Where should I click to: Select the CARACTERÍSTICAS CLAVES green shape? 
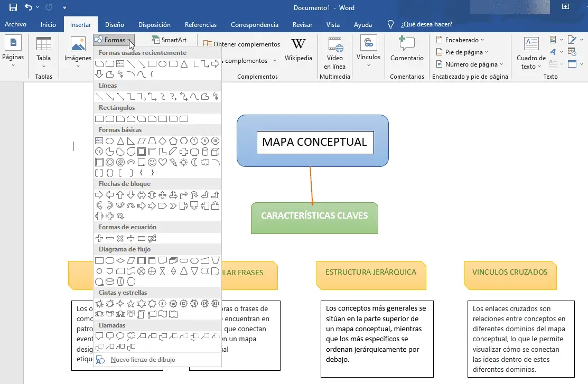(314, 218)
